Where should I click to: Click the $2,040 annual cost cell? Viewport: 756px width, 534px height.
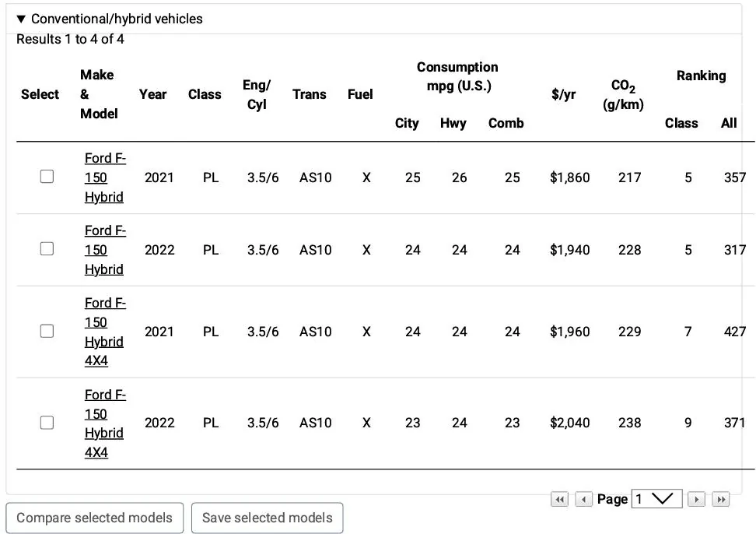[x=570, y=423]
